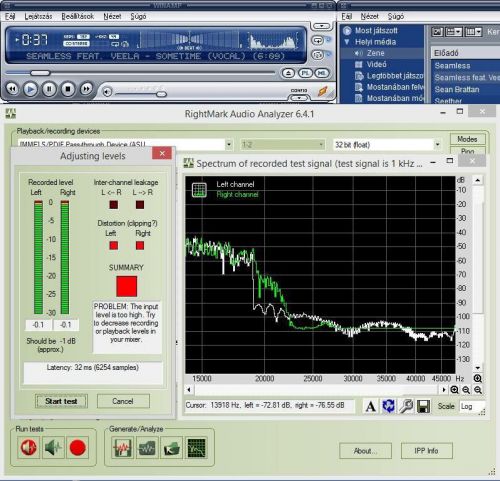Click Winamp previous track button

pos(12,89)
